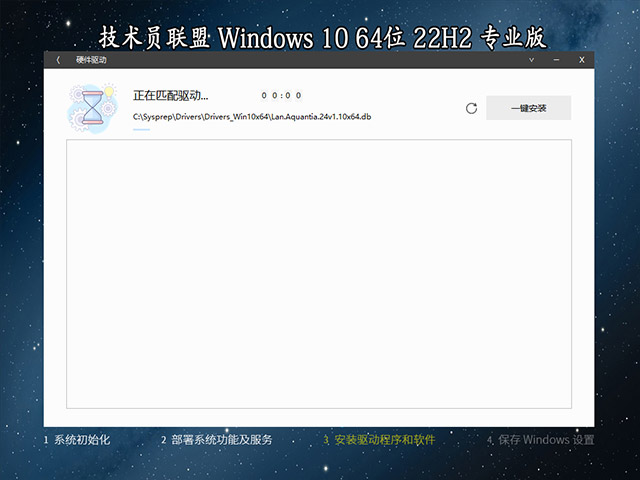
Task: Click the hourglass matching icon
Action: pyautogui.click(x=93, y=109)
